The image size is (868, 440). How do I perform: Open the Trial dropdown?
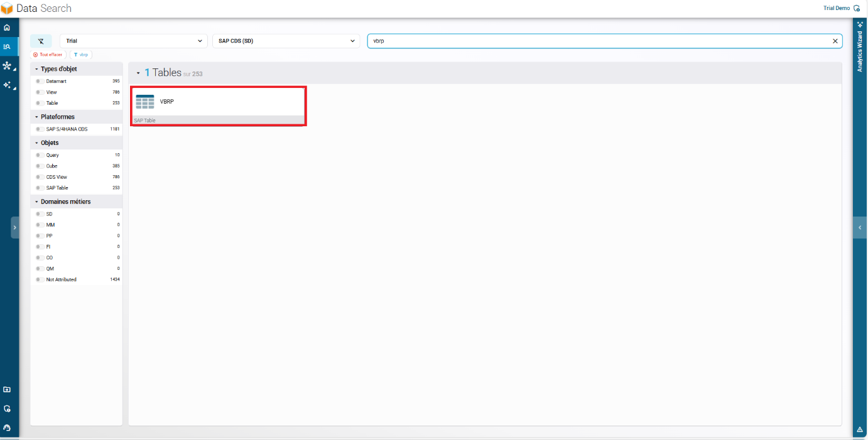tap(133, 41)
